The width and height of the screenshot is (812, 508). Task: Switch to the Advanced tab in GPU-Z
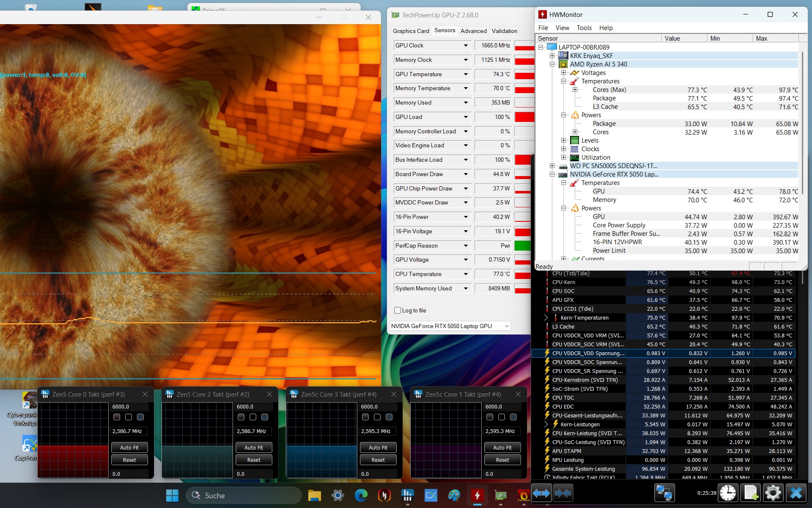click(x=473, y=31)
